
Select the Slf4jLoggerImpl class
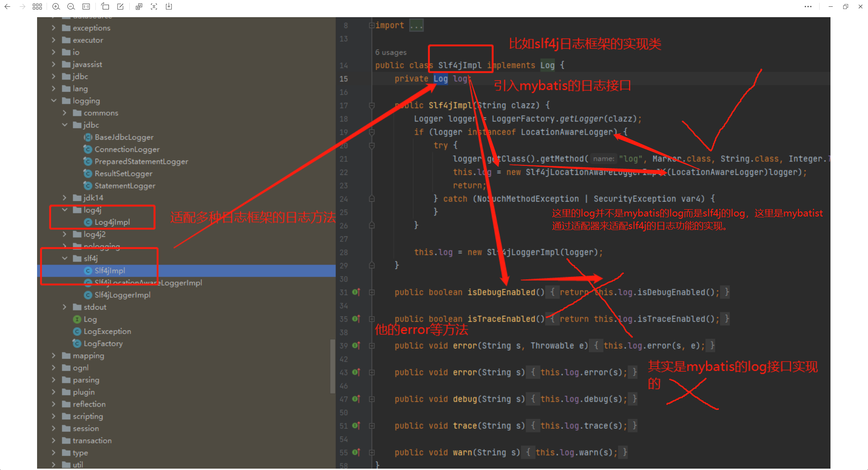pos(123,295)
